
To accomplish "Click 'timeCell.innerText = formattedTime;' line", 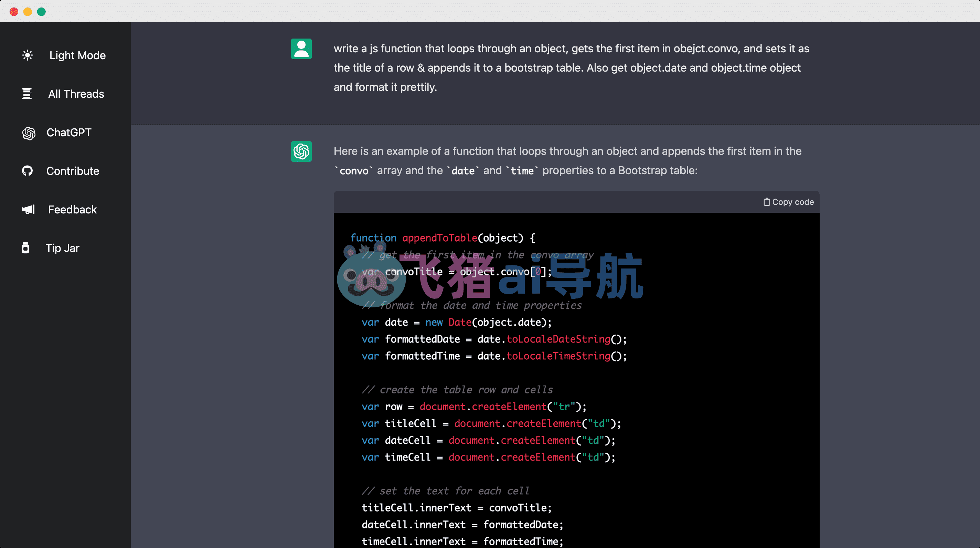I will (x=462, y=541).
